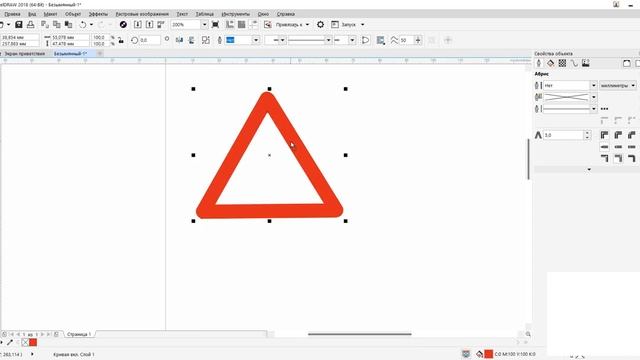Select the round corners option
The image size is (640, 360).
[618, 135]
